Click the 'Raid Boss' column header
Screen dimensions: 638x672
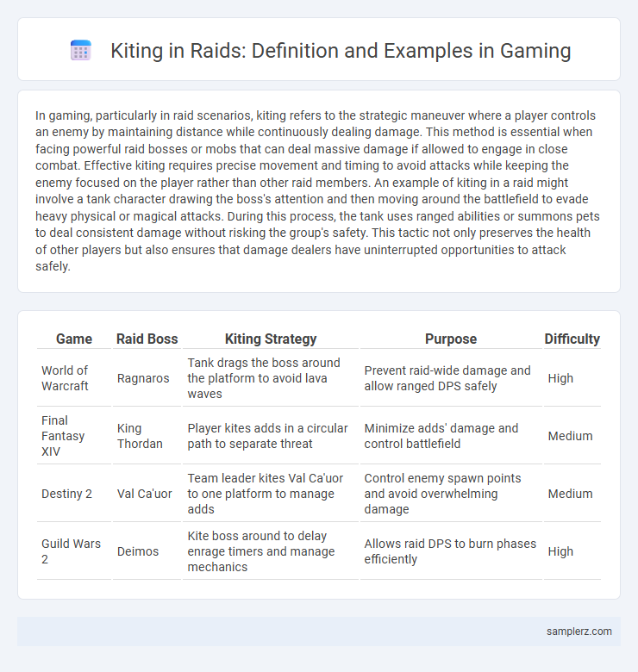tap(147, 339)
